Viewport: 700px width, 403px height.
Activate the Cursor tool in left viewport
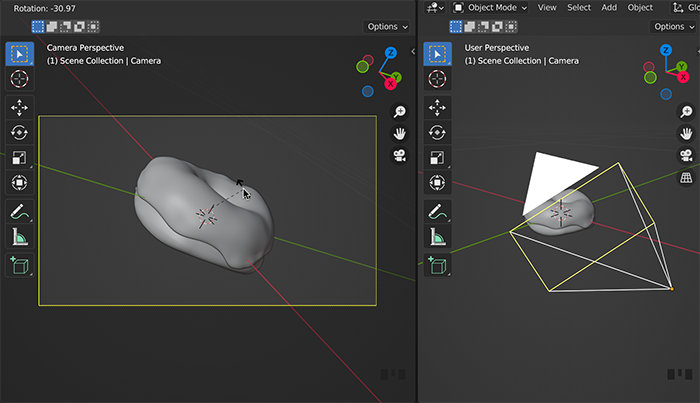click(x=19, y=79)
